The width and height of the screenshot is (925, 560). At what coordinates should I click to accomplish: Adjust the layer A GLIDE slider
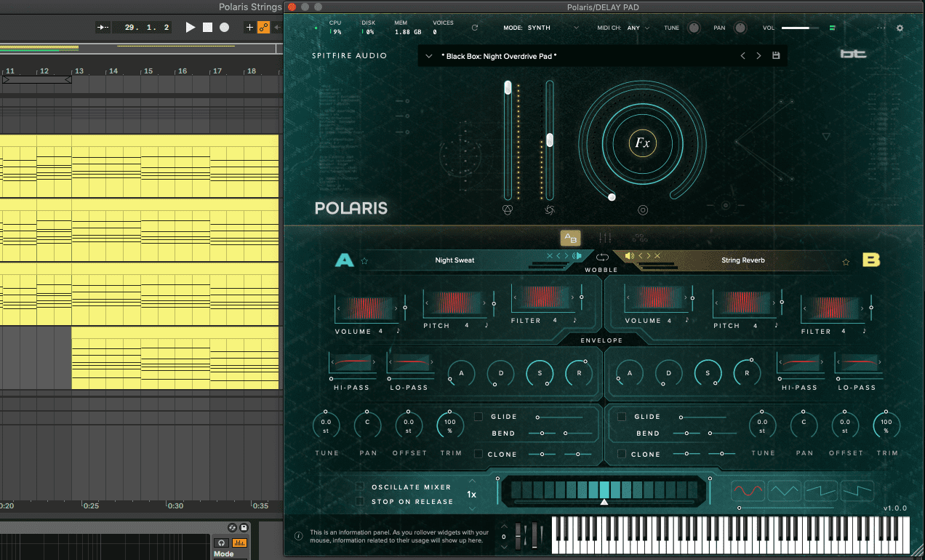click(559, 417)
